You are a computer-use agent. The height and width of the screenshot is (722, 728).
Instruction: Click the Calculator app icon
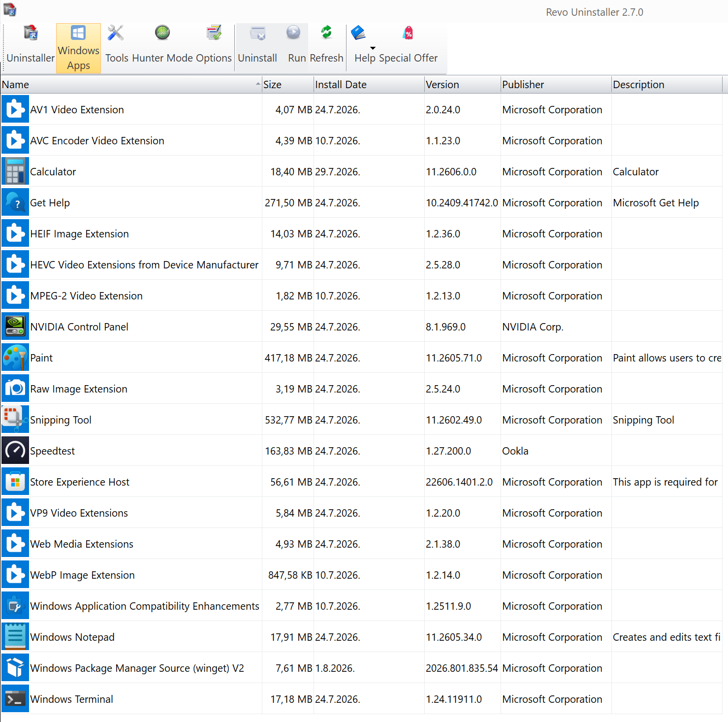(x=15, y=171)
